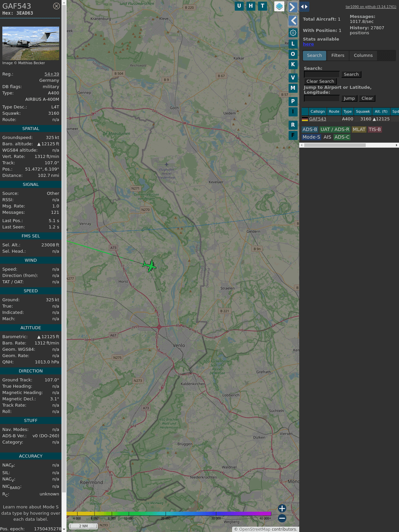
Task: Click the right-arrow sidebar expand icon
Action: click(293, 7)
